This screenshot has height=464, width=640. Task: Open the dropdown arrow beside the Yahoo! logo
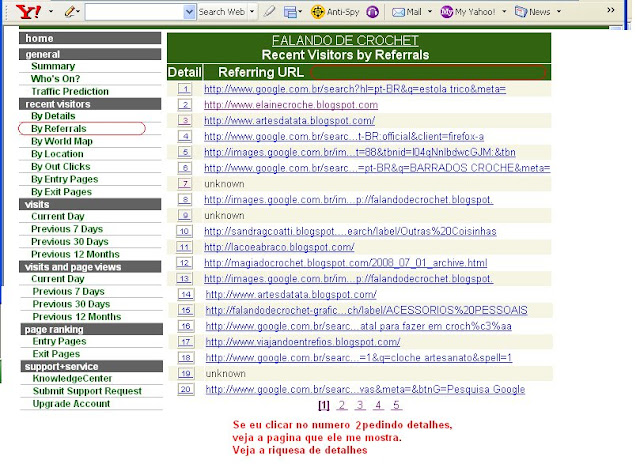tap(51, 12)
